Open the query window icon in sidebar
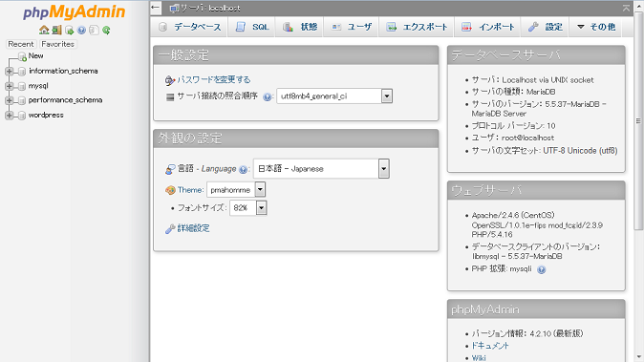 tap(70, 30)
